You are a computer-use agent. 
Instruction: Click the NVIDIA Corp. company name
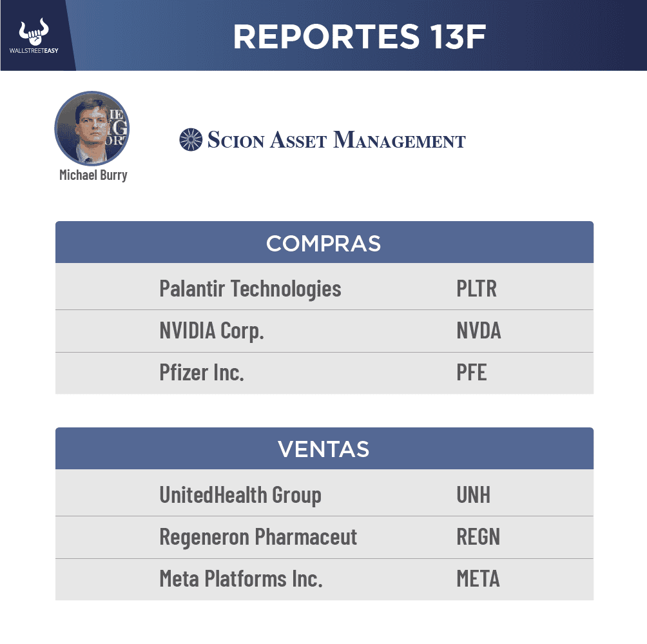211,331
